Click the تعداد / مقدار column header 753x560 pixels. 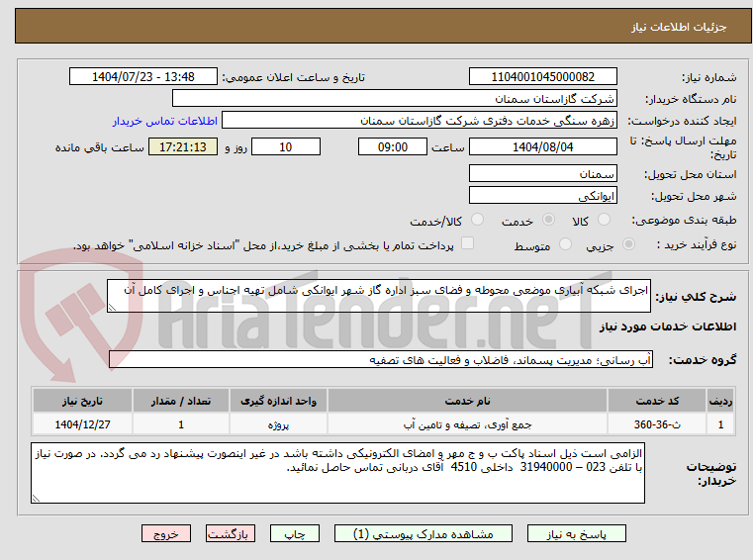click(180, 401)
